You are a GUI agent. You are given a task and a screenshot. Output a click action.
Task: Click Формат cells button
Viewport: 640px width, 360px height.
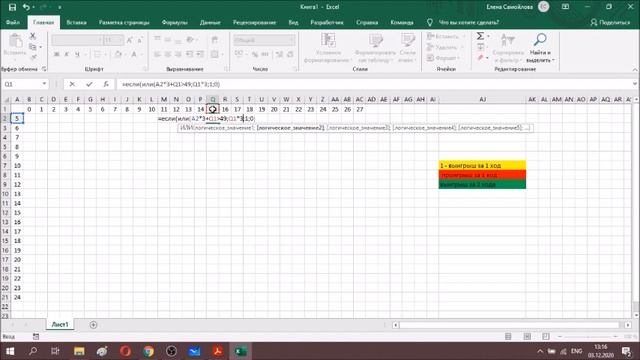tap(446, 58)
